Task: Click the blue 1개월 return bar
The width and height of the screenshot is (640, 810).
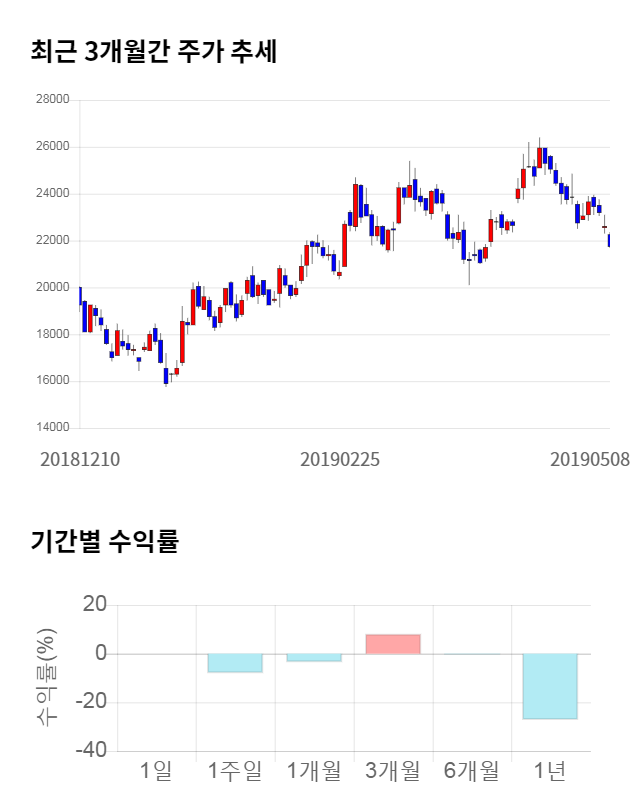Action: 314,657
